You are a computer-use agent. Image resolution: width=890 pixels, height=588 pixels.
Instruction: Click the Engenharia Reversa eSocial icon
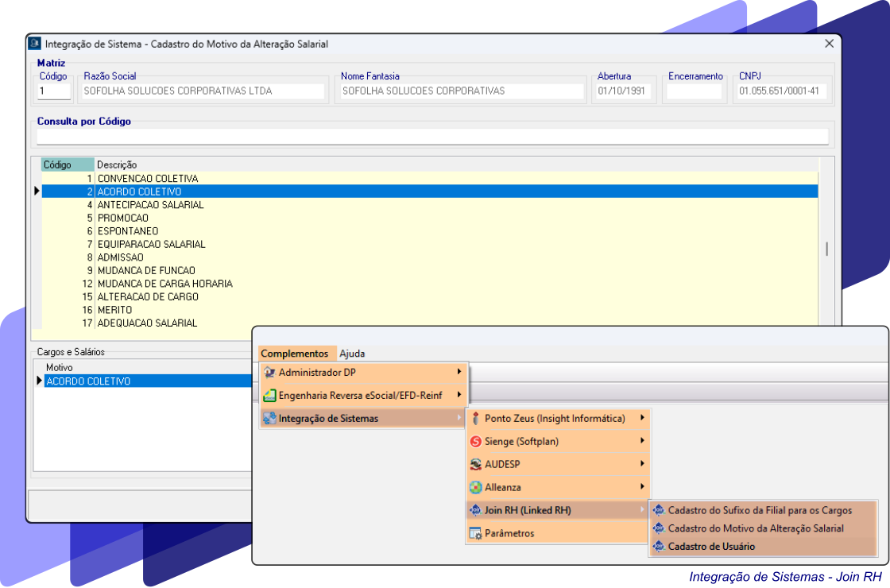pyautogui.click(x=269, y=395)
